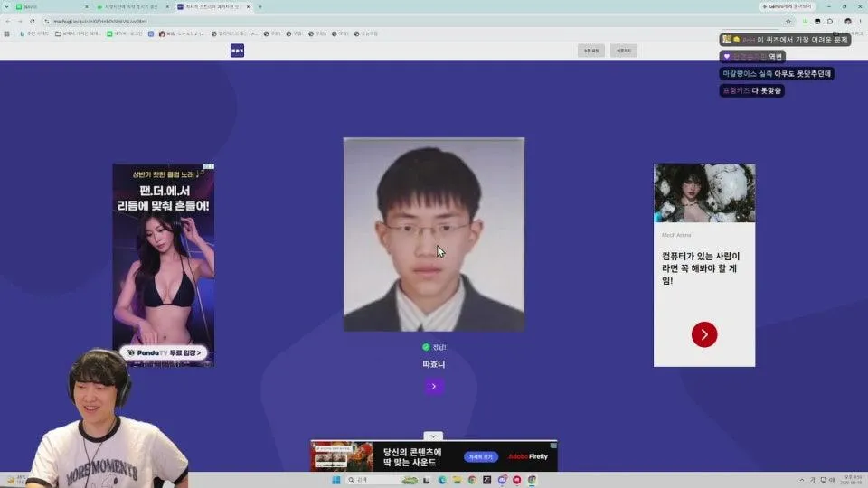Screen dimensions: 868x488
Task: Open Task View from the taskbar
Action: [426, 480]
